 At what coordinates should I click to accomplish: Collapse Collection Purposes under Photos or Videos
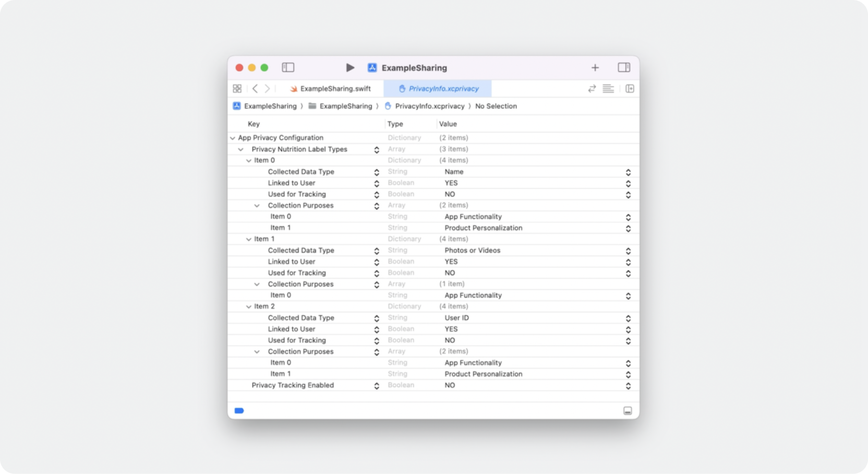click(257, 285)
